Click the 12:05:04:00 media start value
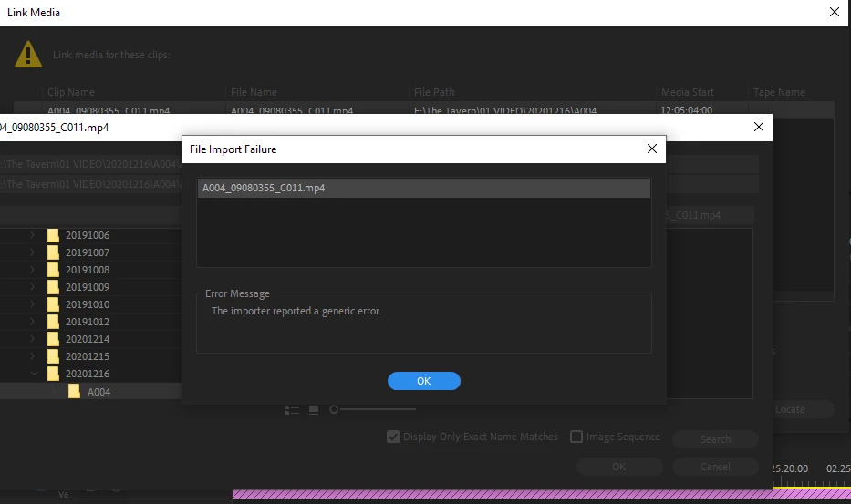The image size is (851, 504). (x=687, y=110)
